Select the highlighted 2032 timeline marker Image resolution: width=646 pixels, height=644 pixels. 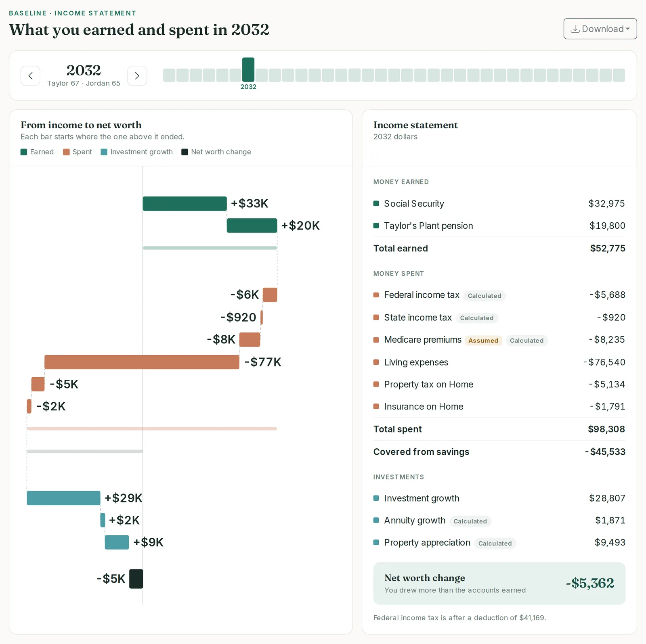coord(248,70)
